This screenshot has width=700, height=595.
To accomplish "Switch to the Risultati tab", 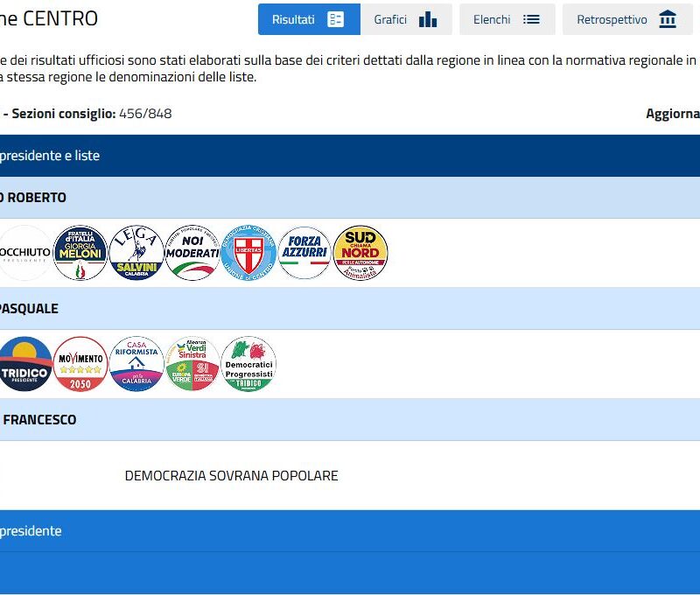I will point(308,19).
